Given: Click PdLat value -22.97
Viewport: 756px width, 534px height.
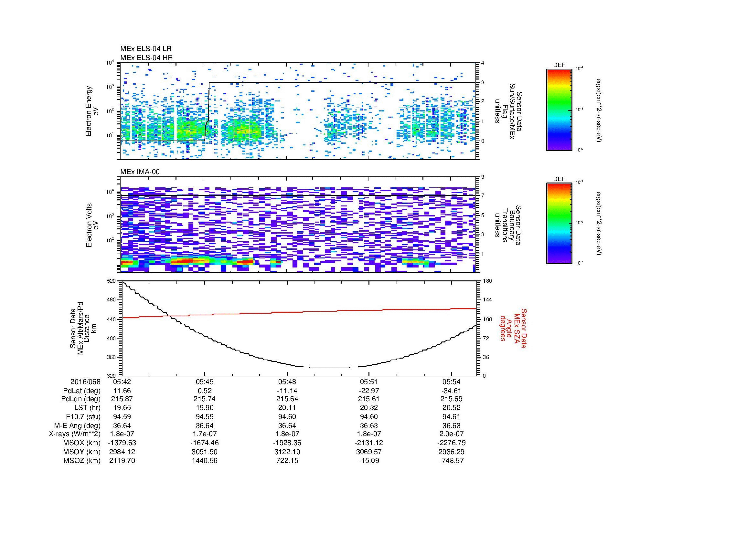Looking at the screenshot, I should pyautogui.click(x=369, y=391).
